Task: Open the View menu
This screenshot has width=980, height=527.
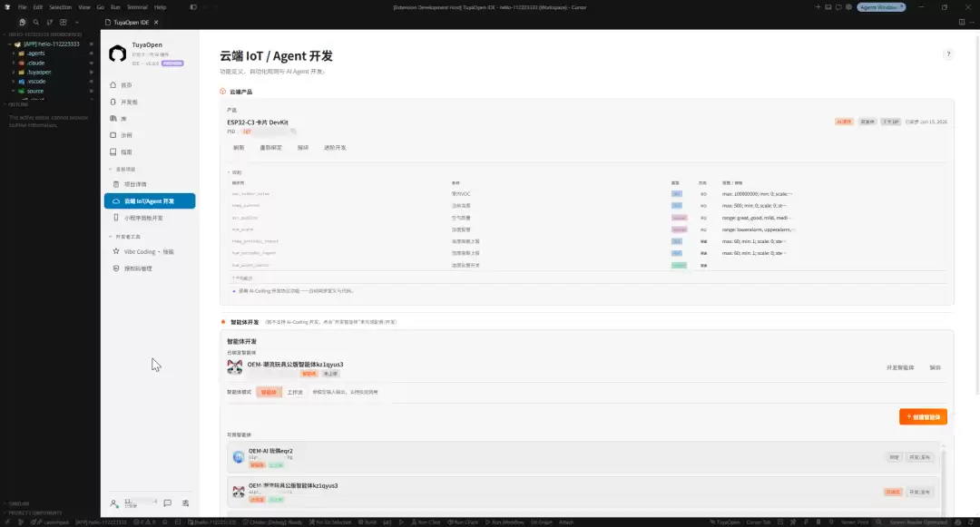Action: coord(84,7)
